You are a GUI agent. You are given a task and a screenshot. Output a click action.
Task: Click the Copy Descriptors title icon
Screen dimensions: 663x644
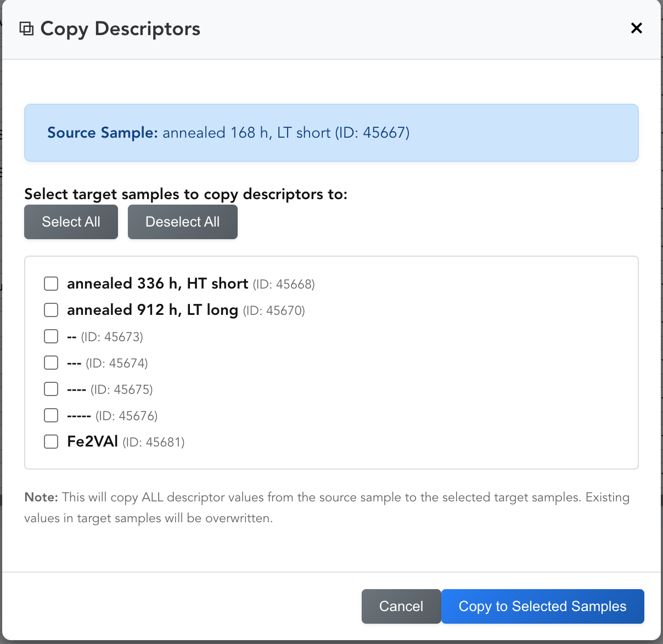click(26, 29)
